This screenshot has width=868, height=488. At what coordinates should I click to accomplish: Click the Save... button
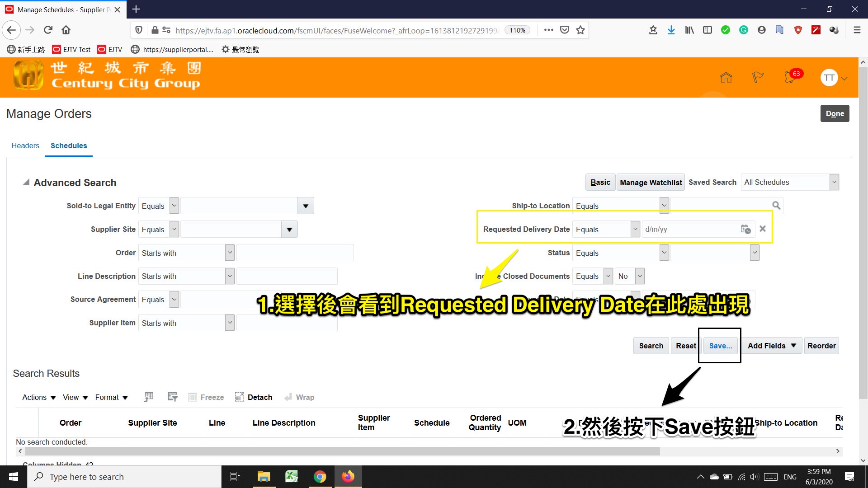coord(721,346)
